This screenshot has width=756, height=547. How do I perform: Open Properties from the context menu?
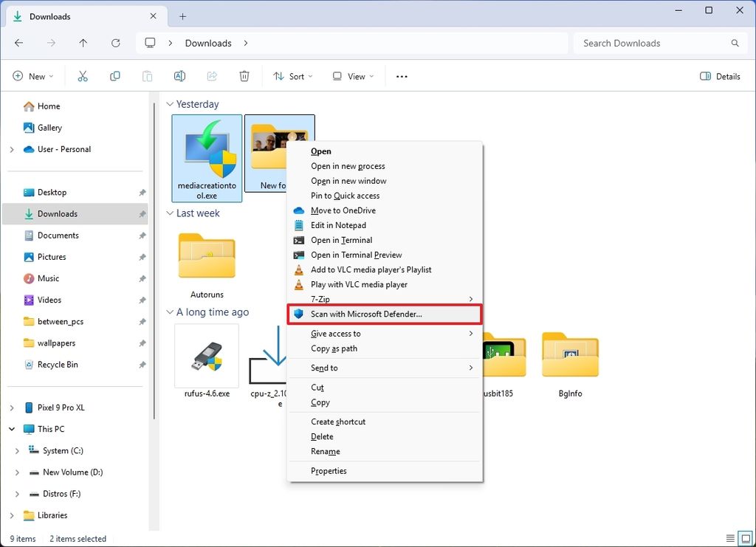(329, 470)
